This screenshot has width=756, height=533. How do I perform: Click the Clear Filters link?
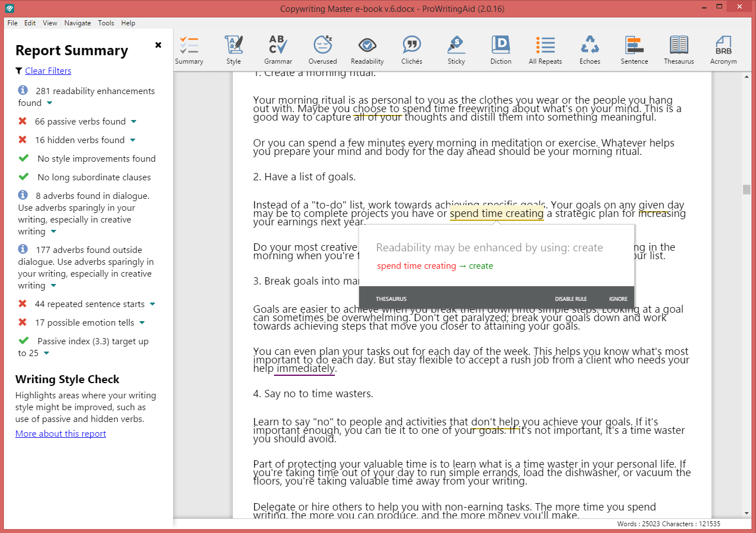tap(48, 70)
